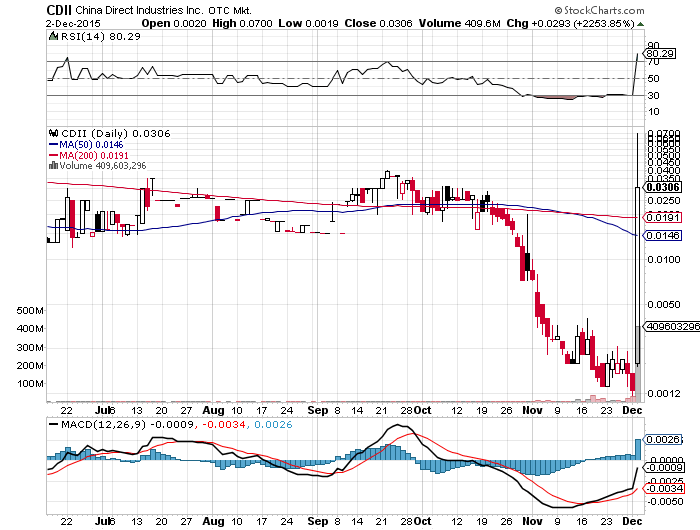This screenshot has height=530, width=700.
Task: Click the 500M volume axis label
Action: [31, 311]
